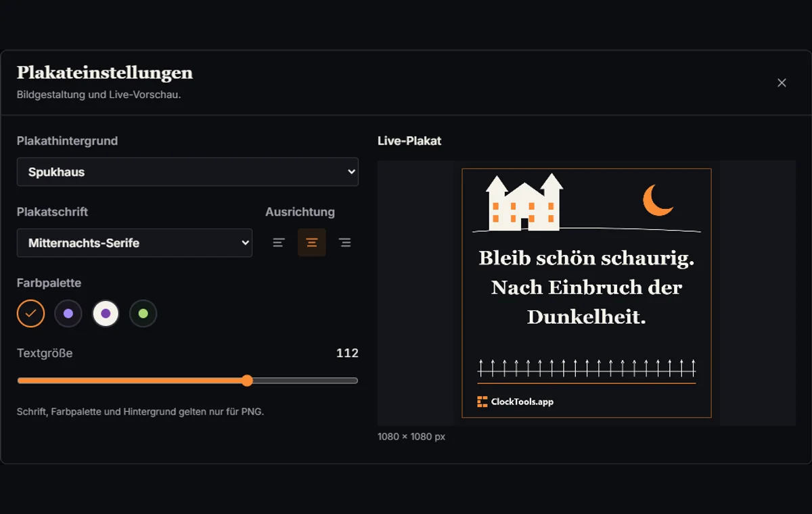Image resolution: width=812 pixels, height=514 pixels.
Task: Click the Plakateinstellungen heading
Action: coord(105,72)
